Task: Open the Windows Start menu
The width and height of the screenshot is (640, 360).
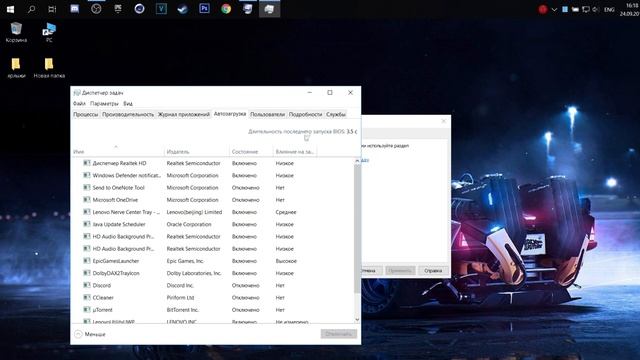Action: [x=10, y=9]
